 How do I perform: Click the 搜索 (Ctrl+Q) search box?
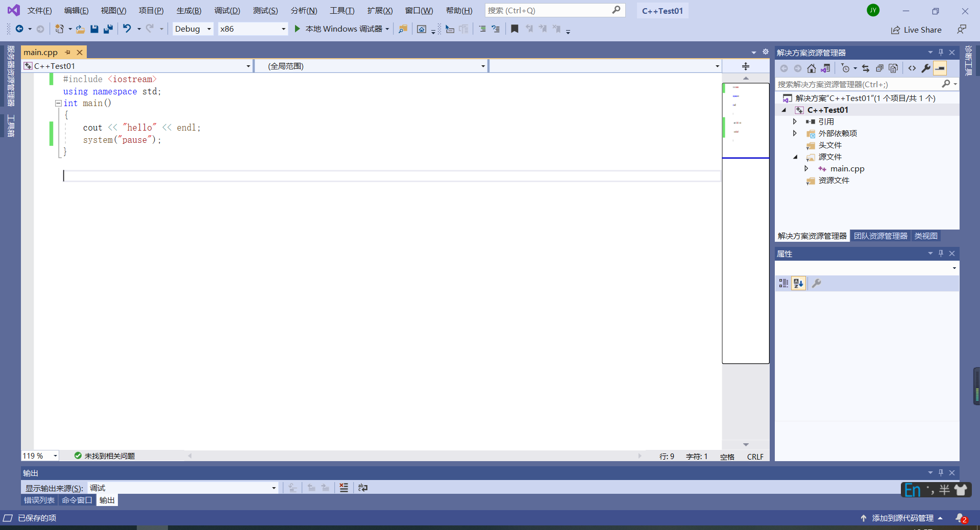click(x=555, y=10)
